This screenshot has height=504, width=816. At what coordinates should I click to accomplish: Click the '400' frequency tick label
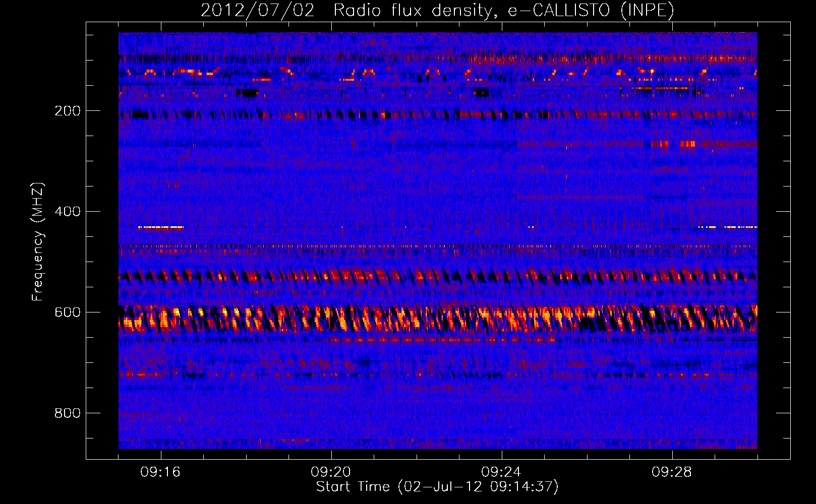[68, 212]
